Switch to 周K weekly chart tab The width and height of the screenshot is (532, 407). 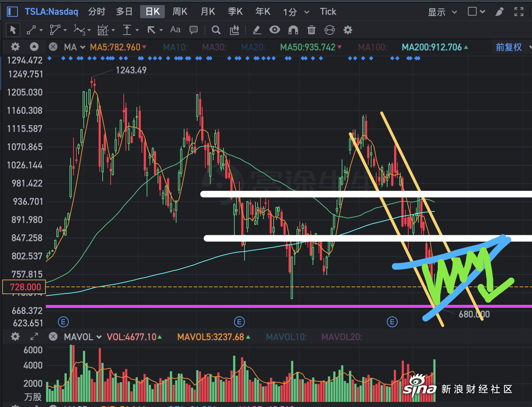pyautogui.click(x=180, y=12)
